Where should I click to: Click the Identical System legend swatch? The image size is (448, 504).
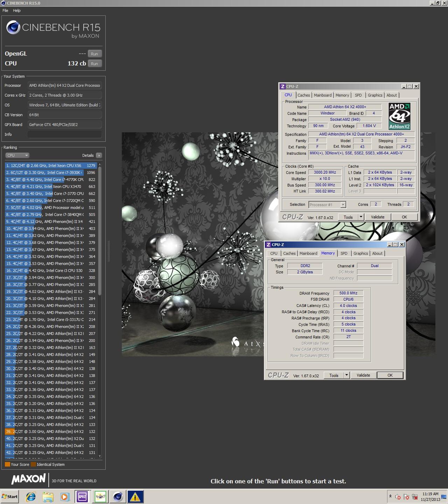pyautogui.click(x=33, y=464)
